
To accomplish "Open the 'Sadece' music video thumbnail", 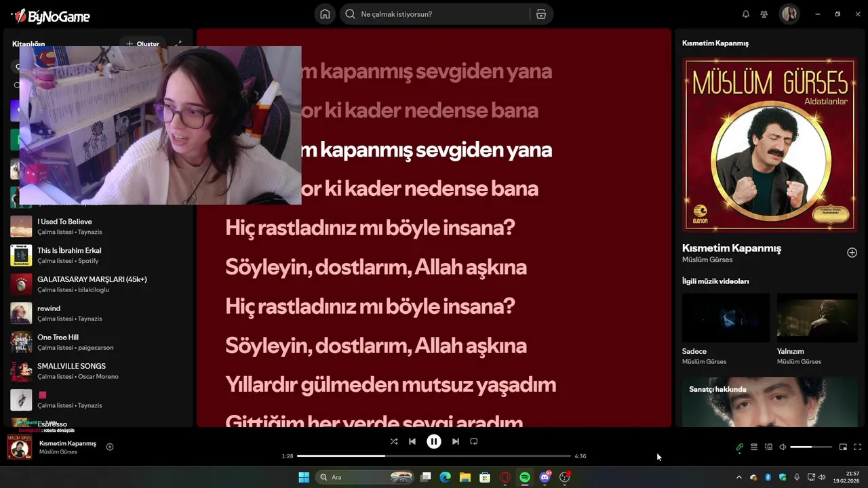I will coord(726,318).
